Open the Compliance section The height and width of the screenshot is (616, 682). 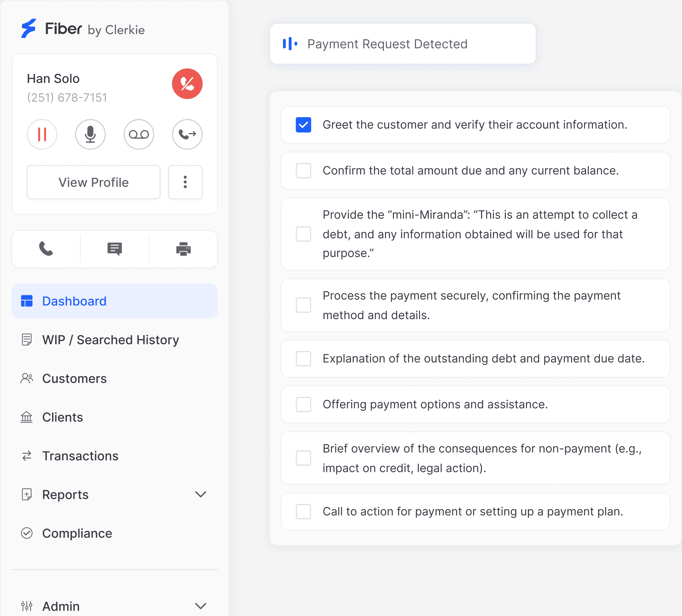click(x=77, y=533)
